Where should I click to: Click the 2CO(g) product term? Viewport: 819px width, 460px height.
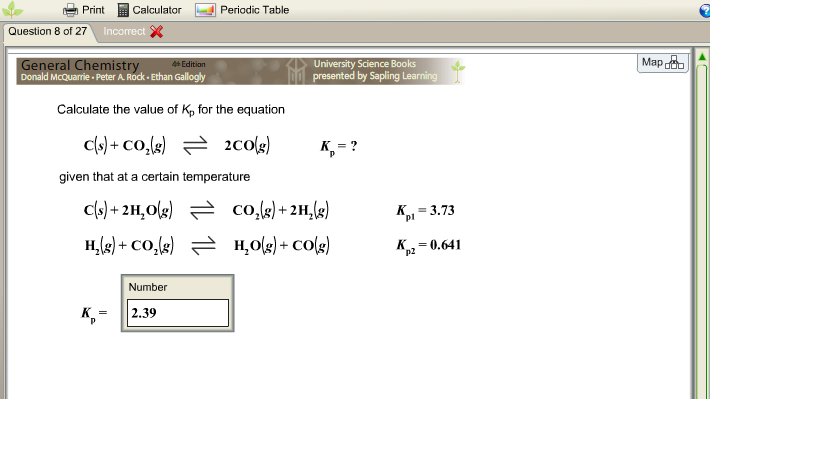tap(247, 145)
